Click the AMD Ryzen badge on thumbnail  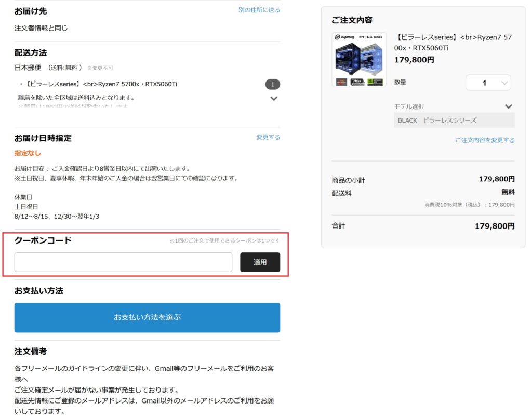pos(341,82)
